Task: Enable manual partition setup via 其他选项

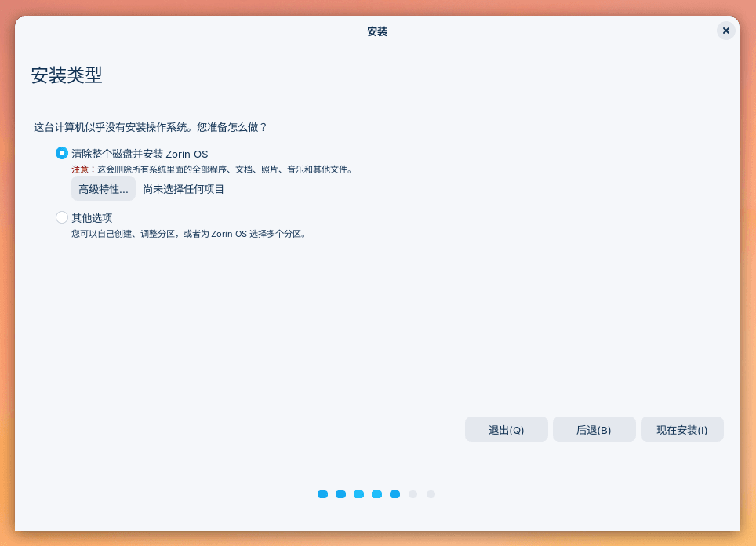Action: point(61,217)
